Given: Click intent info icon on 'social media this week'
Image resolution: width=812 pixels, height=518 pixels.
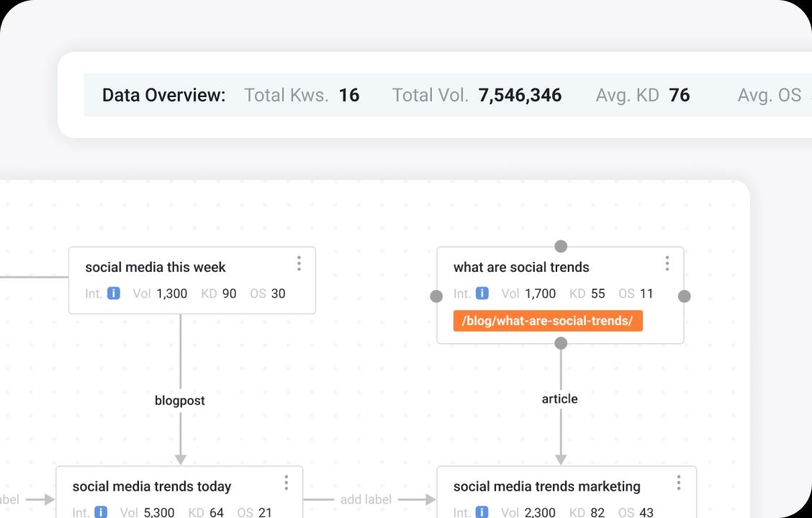Looking at the screenshot, I should pos(113,294).
